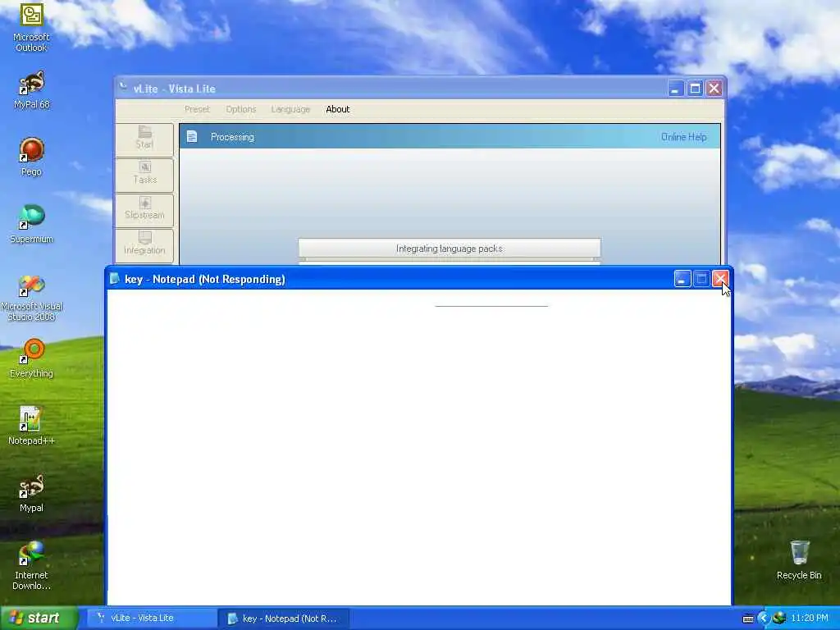Click the Online Help link in vLite
Viewport: 840px width, 630px height.
point(683,137)
